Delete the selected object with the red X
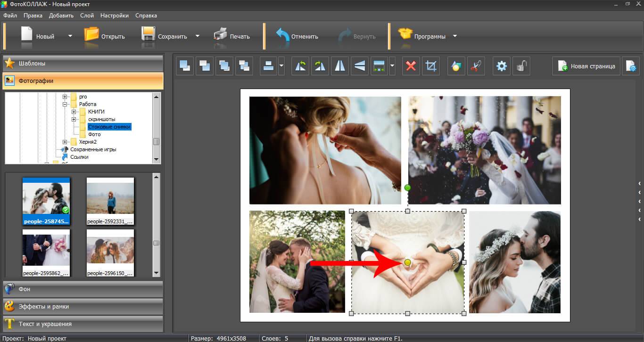Viewport: 644px width, 342px height. coord(411,66)
